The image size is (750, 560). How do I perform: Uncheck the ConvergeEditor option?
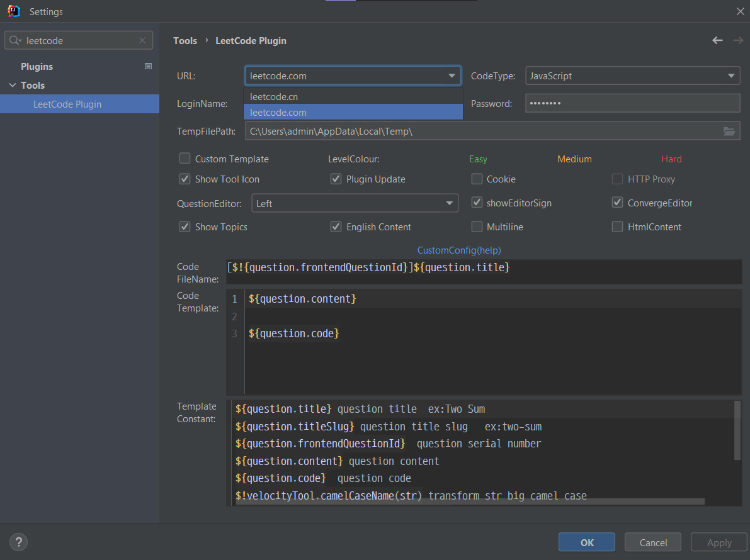click(x=618, y=202)
